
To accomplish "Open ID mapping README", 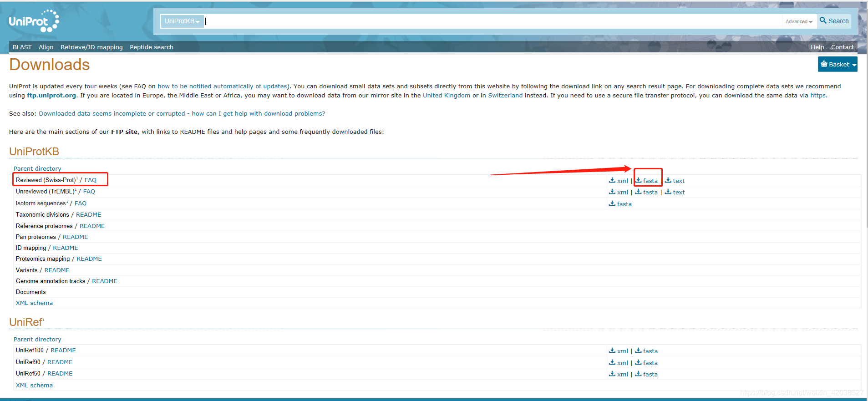I will (66, 248).
